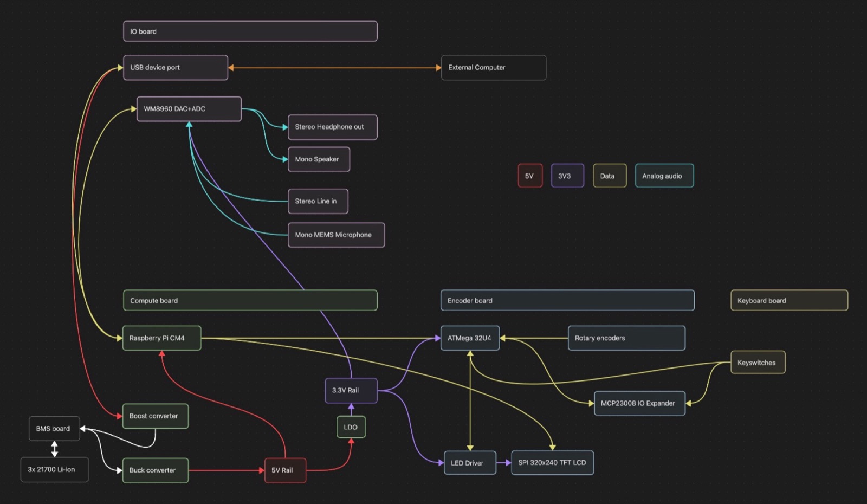Select the 3.3V Rail node
The image size is (867, 504).
click(x=351, y=391)
